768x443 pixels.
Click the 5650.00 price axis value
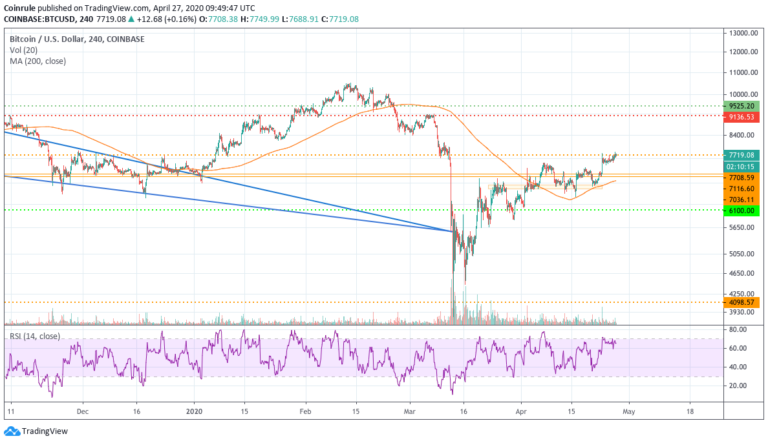tap(742, 227)
